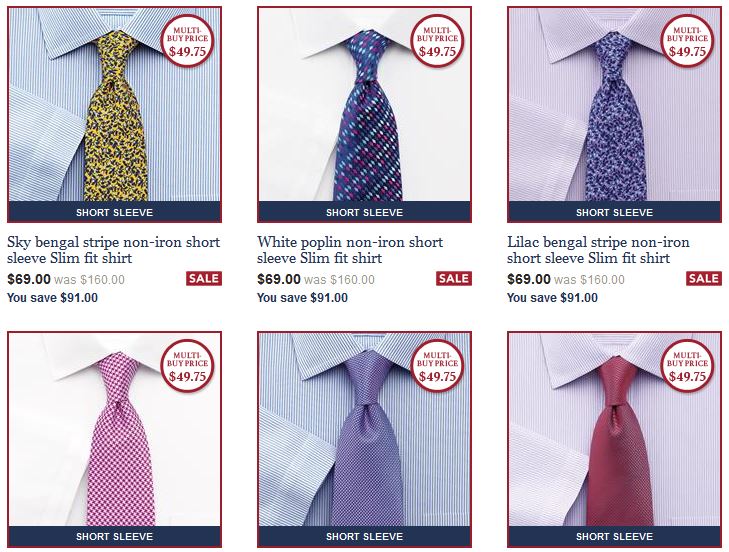This screenshot has width=729, height=552.
Task: Click the $69.00 price of White poplin shirt
Action: click(279, 279)
